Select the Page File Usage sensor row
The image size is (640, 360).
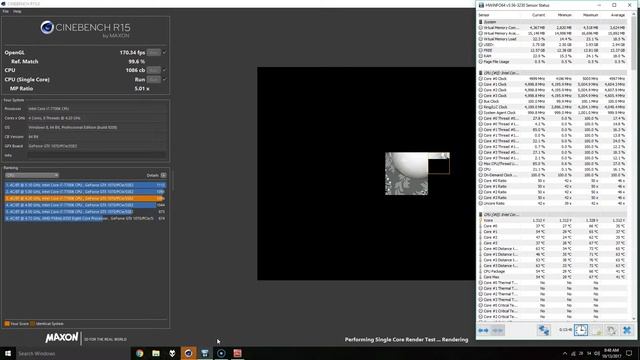[553, 62]
